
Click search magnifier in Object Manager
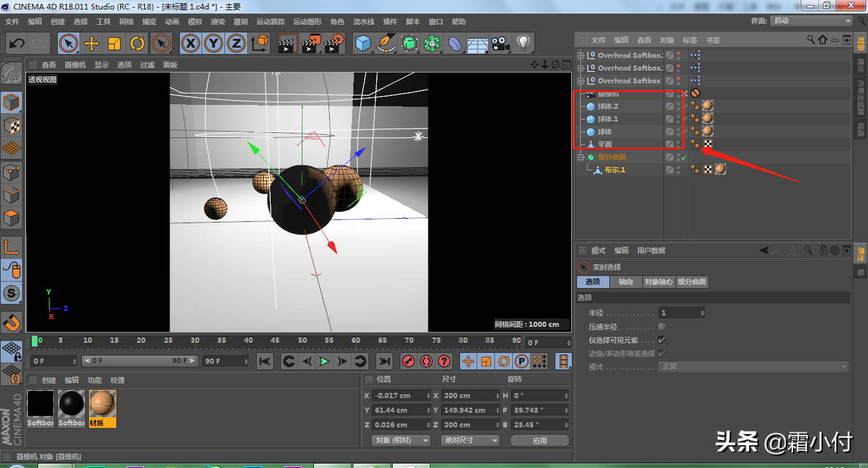tap(811, 39)
